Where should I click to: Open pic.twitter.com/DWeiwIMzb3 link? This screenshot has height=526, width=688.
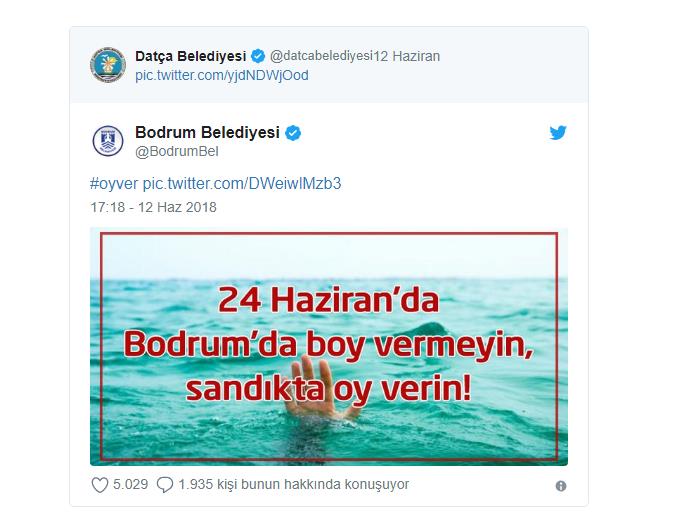coord(242,183)
